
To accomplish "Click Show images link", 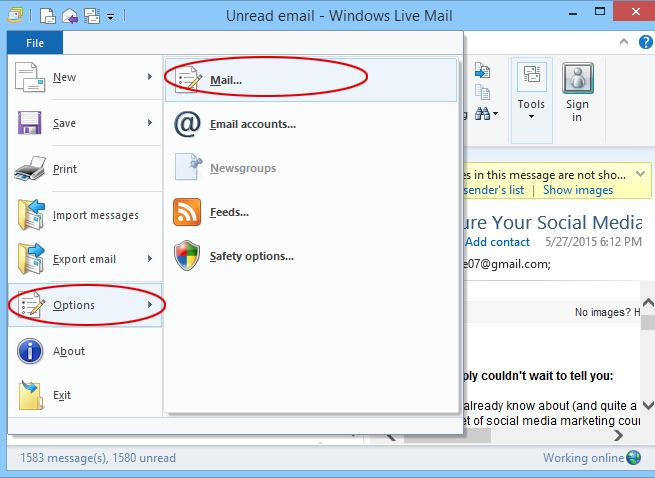I will click(x=578, y=190).
